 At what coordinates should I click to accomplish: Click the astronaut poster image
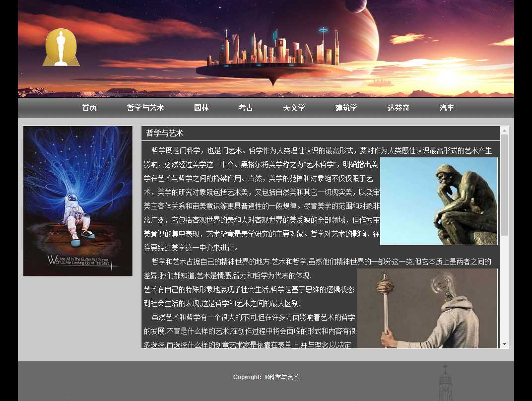(78, 201)
